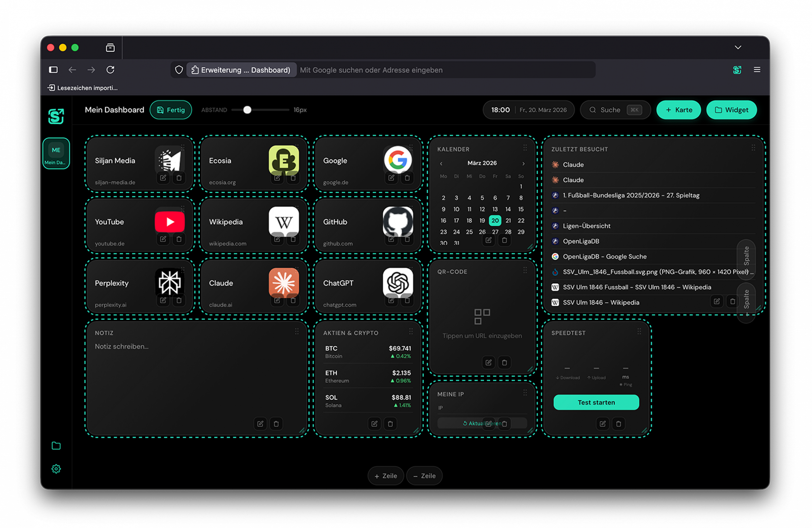Image resolution: width=812 pixels, height=528 pixels.
Task: Open the edit icon on the ChatGPT card
Action: (x=391, y=300)
